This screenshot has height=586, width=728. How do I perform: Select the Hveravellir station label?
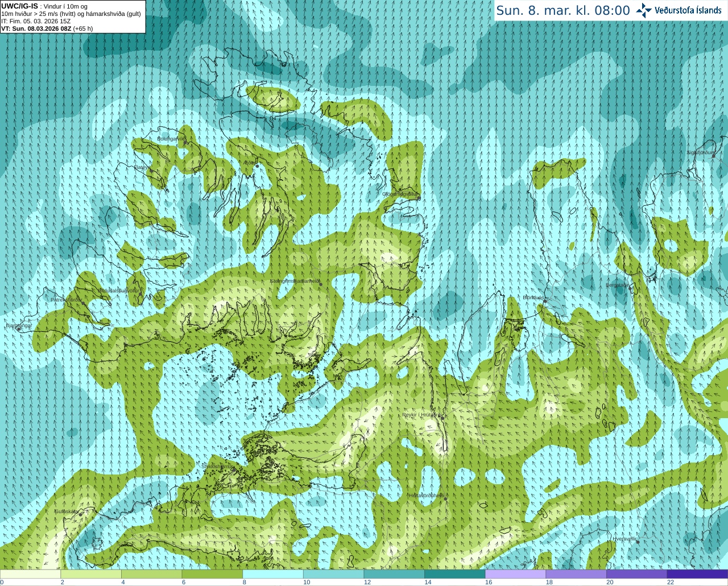coord(624,538)
